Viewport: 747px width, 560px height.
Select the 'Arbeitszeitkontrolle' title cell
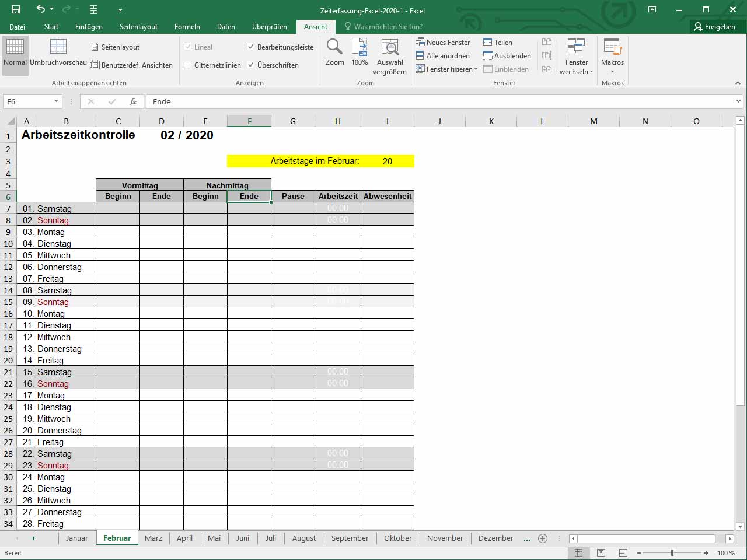[x=78, y=135]
